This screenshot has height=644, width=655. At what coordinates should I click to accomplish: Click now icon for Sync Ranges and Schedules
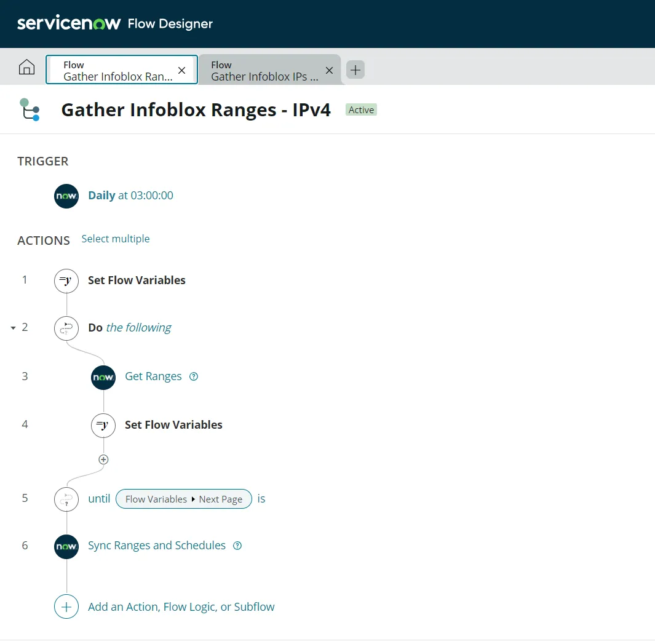[66, 547]
